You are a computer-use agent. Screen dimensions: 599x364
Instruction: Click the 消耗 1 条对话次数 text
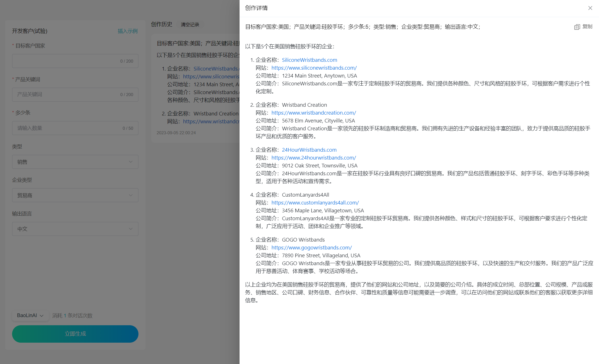[x=72, y=316]
